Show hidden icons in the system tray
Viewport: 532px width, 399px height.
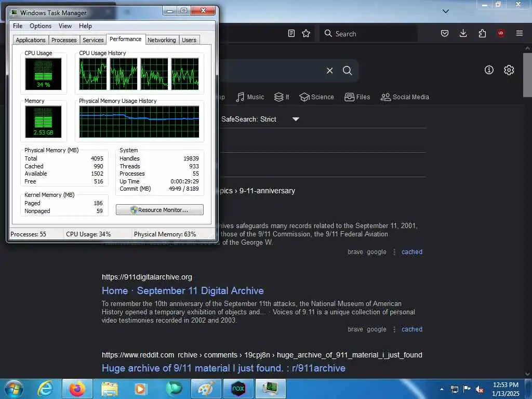[442, 389]
